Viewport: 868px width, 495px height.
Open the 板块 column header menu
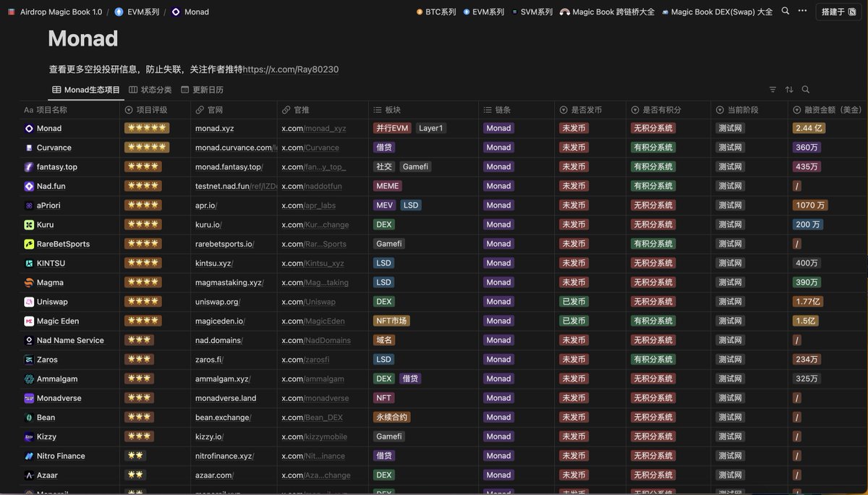424,110
